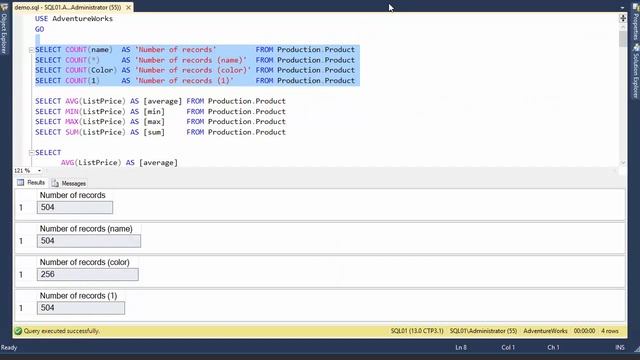640x360 pixels.
Task: Click the Col 1 indicator
Action: pyautogui.click(x=508, y=347)
